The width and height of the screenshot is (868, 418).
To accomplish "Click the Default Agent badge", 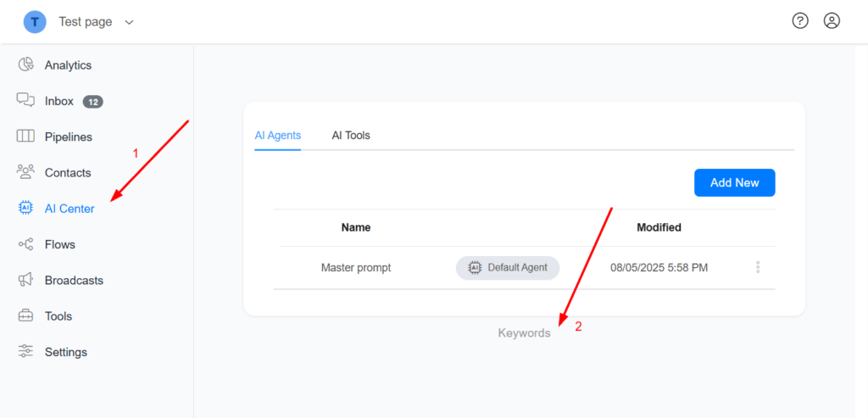I will tap(508, 267).
